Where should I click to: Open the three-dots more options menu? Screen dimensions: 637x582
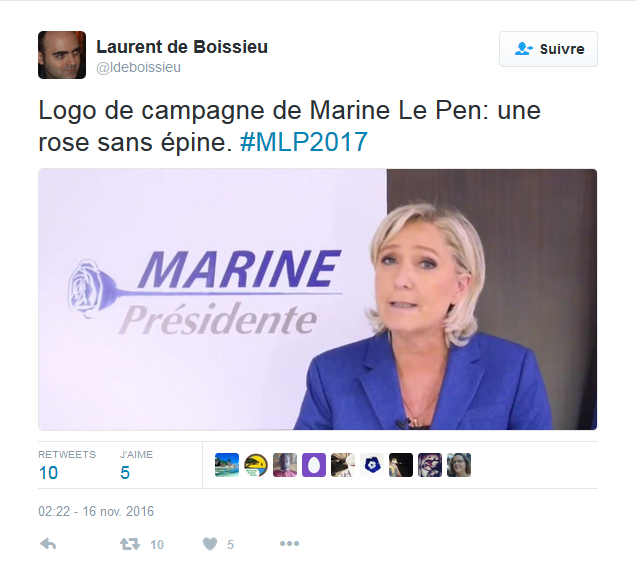289,543
